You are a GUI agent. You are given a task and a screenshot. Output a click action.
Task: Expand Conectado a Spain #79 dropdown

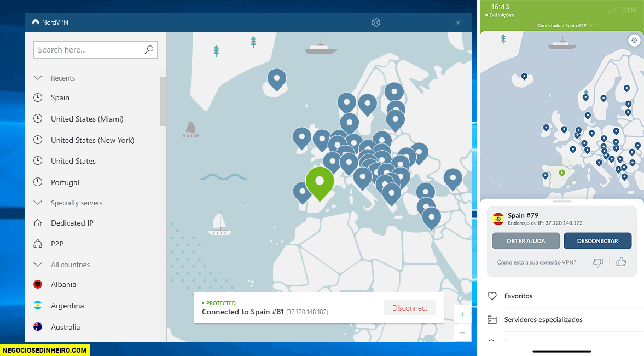[565, 26]
